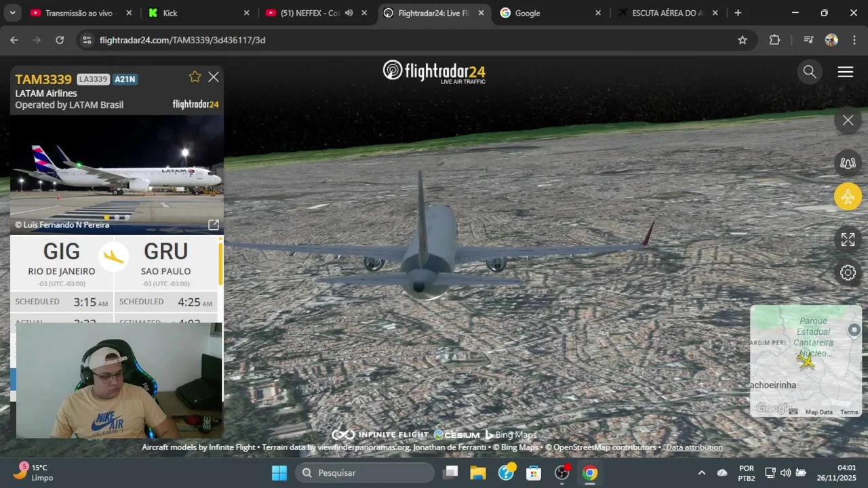Select the yellow airplane follow-view icon
Image resolution: width=868 pixels, height=488 pixels.
848,197
